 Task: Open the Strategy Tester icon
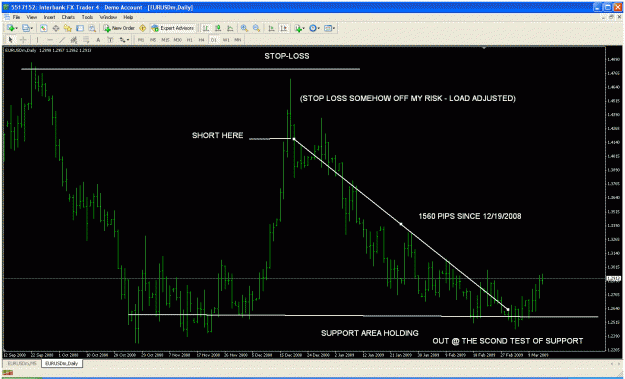point(92,28)
